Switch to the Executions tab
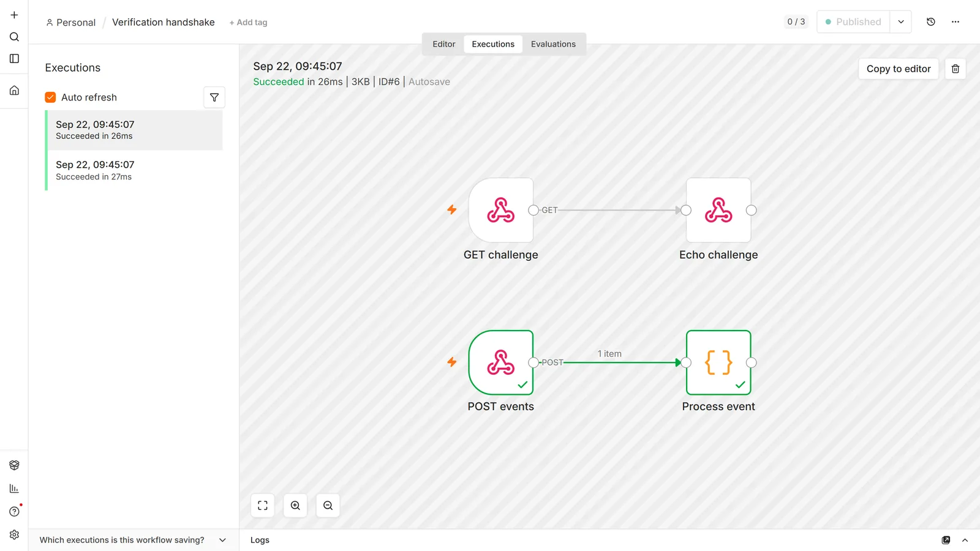The image size is (980, 551). tap(493, 44)
